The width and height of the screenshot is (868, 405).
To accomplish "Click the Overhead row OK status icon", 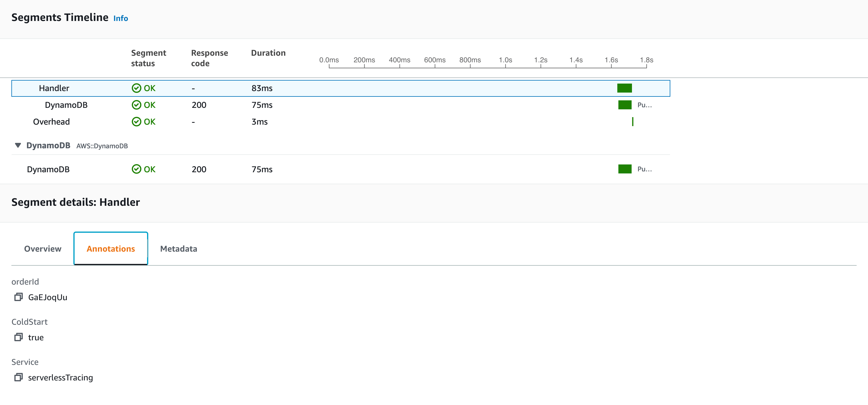I will click(x=136, y=122).
